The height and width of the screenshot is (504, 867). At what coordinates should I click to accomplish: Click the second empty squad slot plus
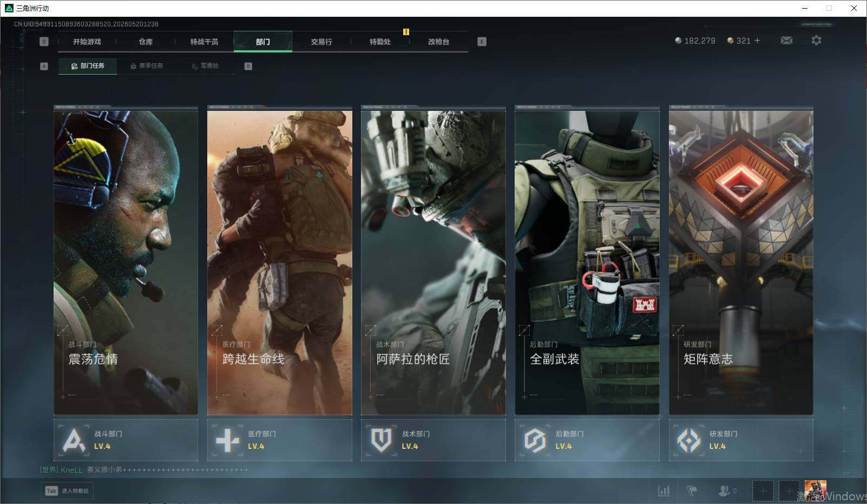[x=789, y=491]
